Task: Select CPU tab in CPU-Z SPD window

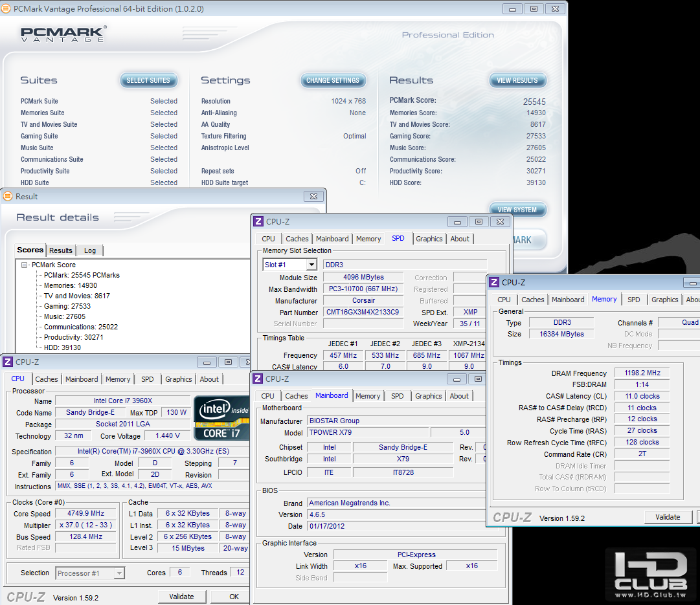Action: (x=268, y=239)
